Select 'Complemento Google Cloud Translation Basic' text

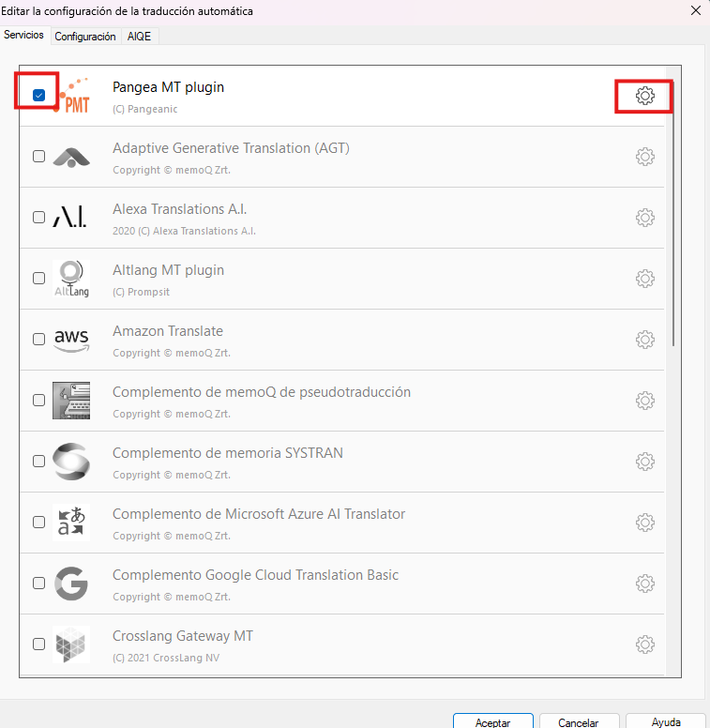pos(255,575)
